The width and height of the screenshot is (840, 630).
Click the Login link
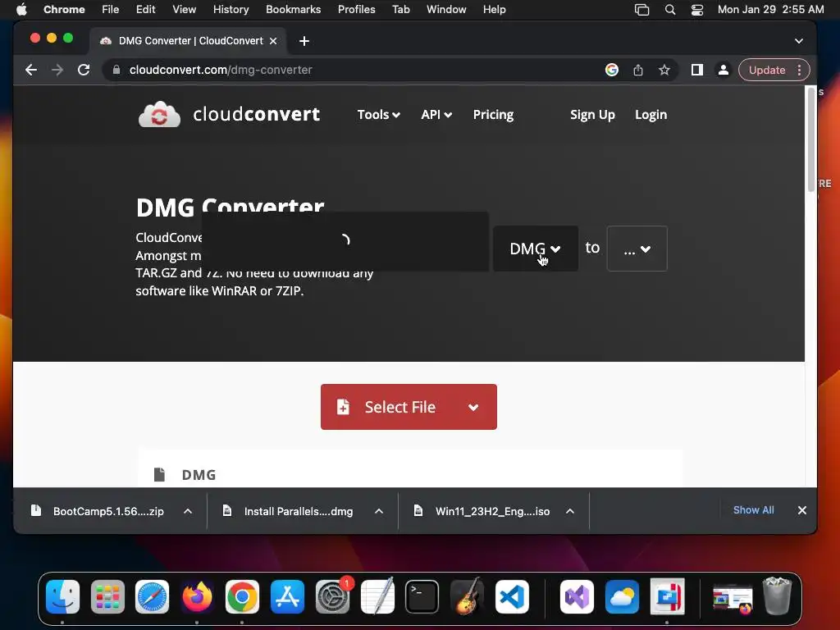(x=651, y=115)
